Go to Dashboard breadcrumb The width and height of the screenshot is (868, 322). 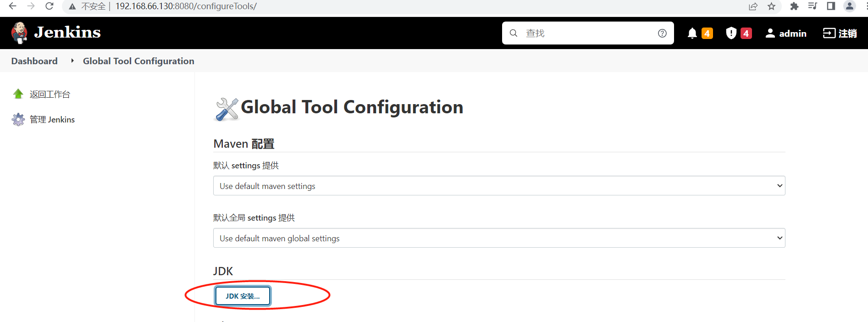pyautogui.click(x=34, y=61)
